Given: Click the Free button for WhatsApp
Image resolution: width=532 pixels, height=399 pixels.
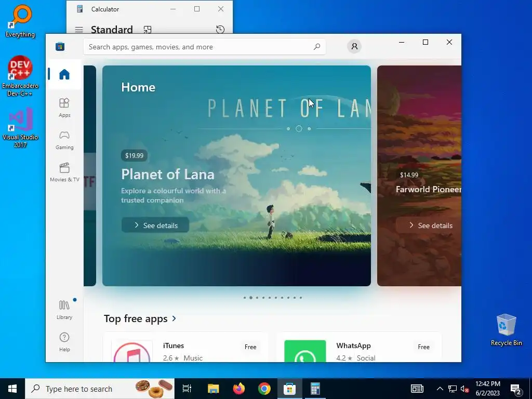Looking at the screenshot, I should (424, 347).
